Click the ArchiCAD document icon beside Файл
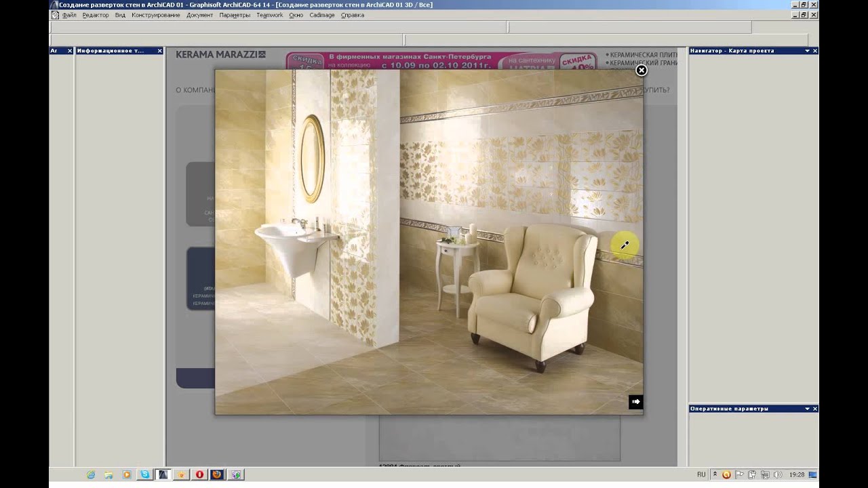 coord(55,15)
